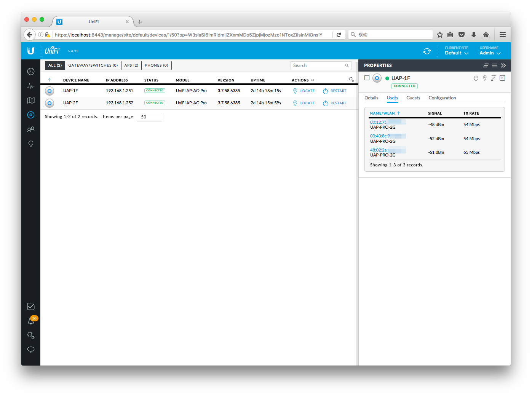Click the 192.168.1.252 IP address cell

[x=120, y=103]
